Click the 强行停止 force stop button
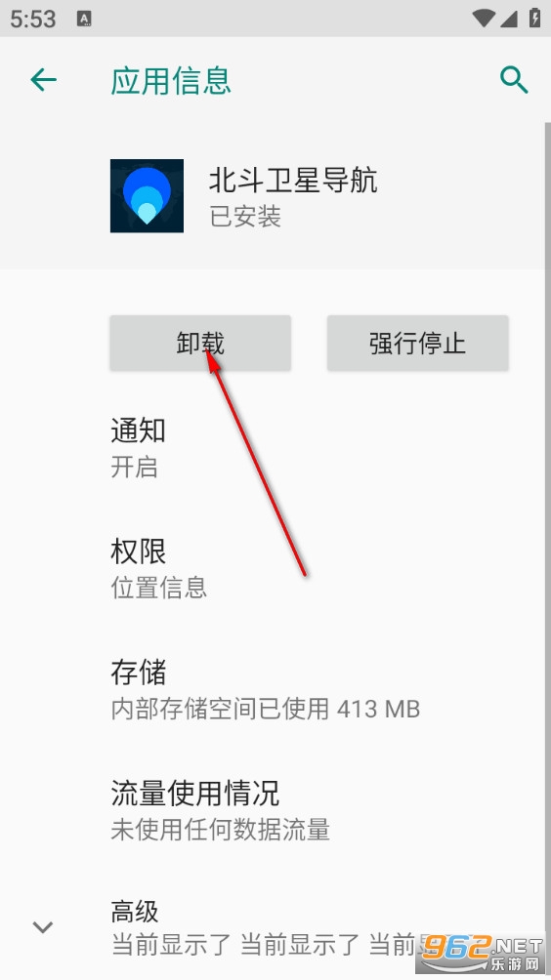The height and width of the screenshot is (980, 551). click(x=417, y=344)
